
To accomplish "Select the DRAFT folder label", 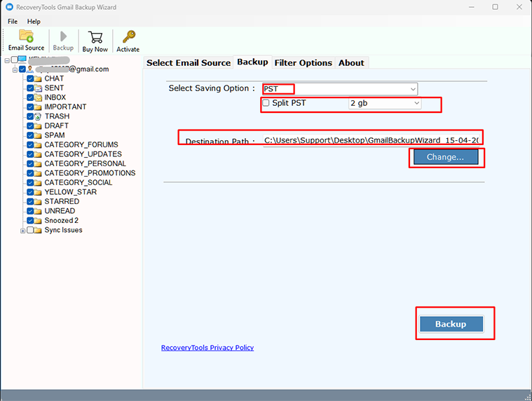I will click(57, 126).
